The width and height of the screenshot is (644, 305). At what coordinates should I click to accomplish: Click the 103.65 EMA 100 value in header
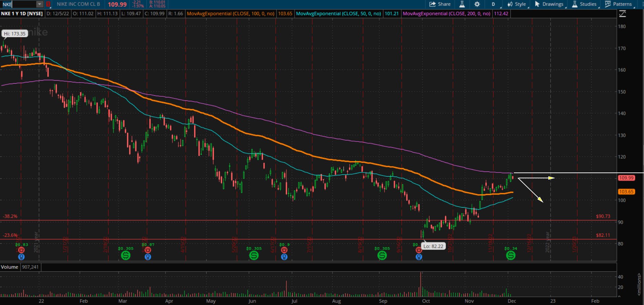click(x=285, y=14)
